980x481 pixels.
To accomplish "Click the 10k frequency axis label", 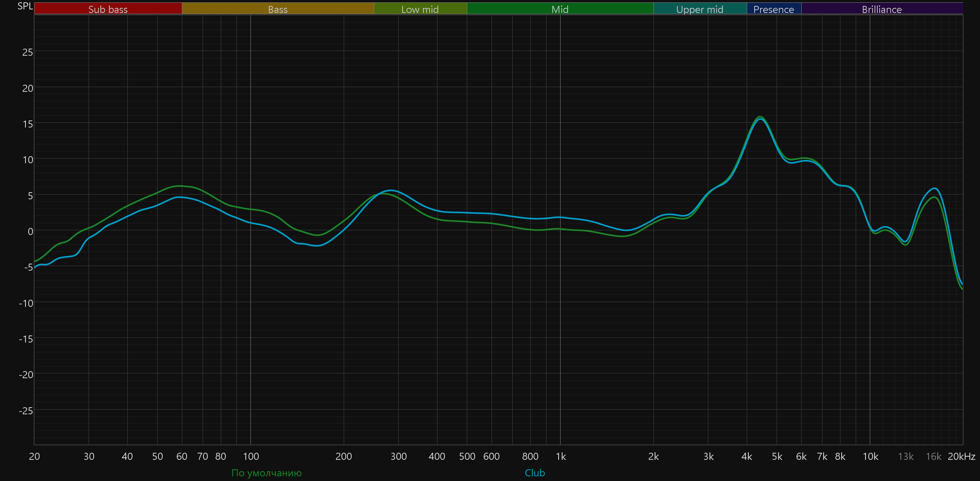I will click(870, 456).
